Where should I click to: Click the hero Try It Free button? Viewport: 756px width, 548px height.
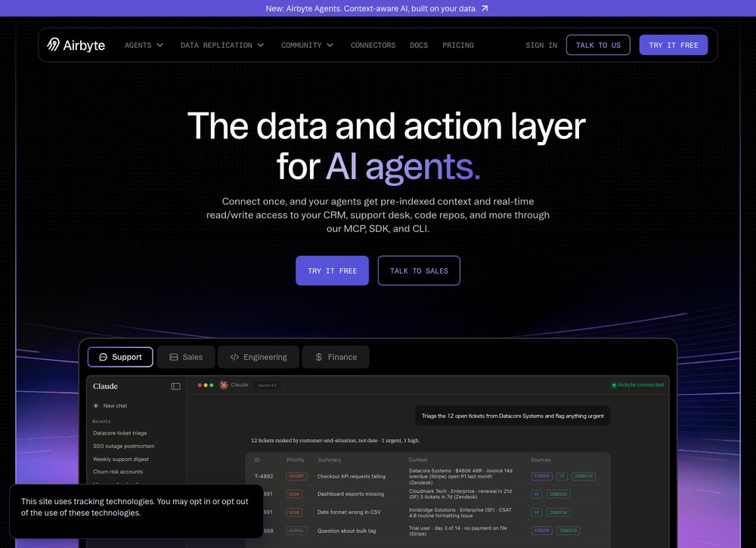coord(332,271)
